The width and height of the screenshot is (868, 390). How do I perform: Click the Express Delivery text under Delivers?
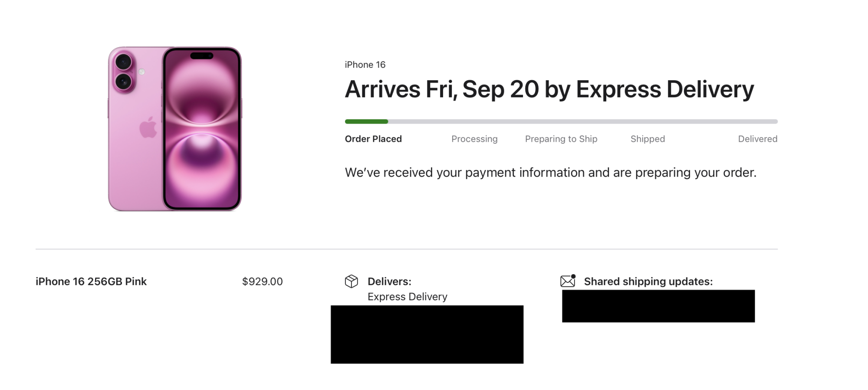pos(408,297)
